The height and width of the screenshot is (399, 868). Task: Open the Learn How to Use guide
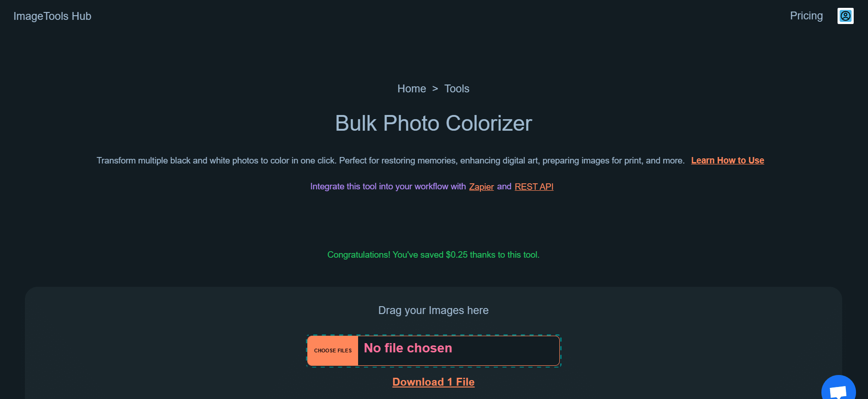[x=727, y=160]
